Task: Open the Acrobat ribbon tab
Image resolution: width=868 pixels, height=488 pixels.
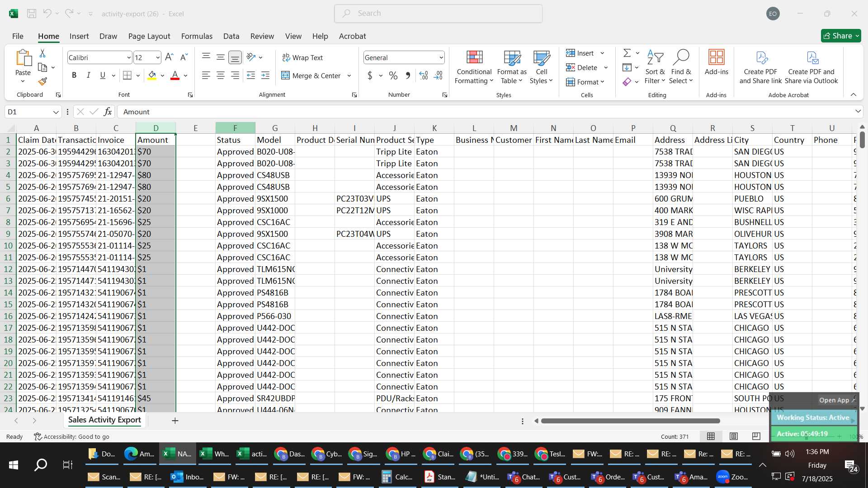Action: coord(353,36)
